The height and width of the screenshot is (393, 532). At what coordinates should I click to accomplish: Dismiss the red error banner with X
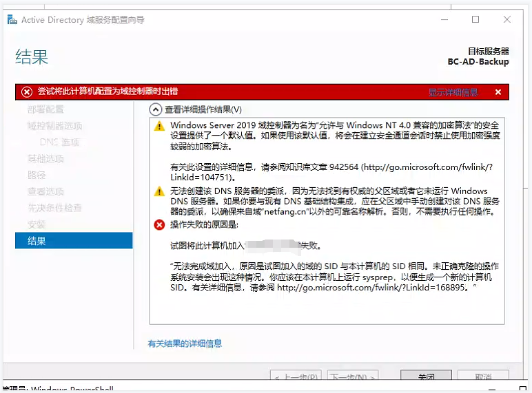point(498,92)
